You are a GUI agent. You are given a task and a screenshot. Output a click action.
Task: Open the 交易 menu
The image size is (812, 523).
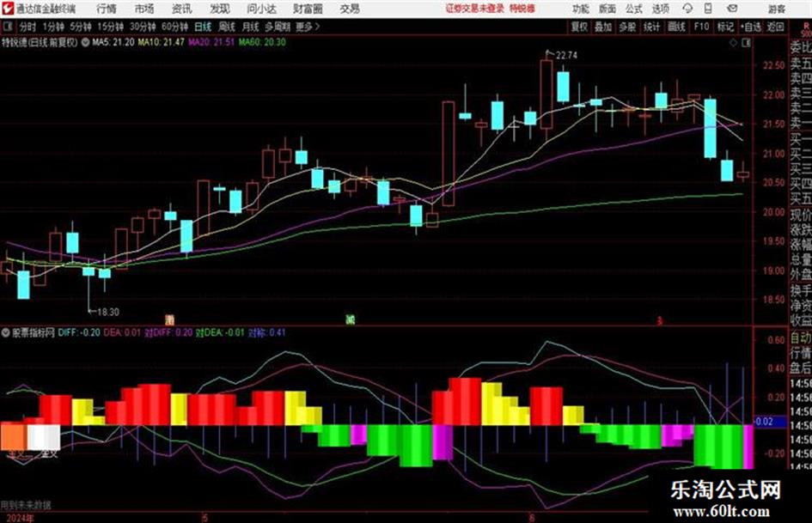(x=350, y=9)
